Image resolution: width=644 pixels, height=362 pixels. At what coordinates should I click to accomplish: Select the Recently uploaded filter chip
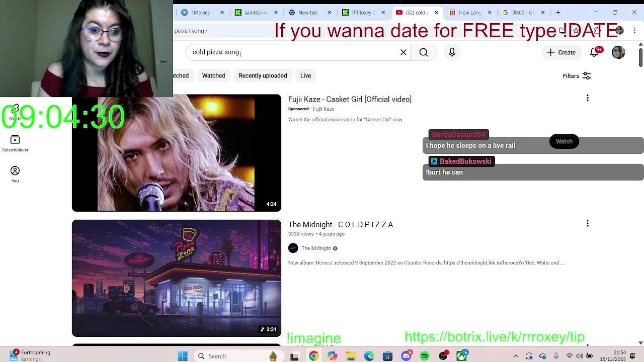[263, 75]
